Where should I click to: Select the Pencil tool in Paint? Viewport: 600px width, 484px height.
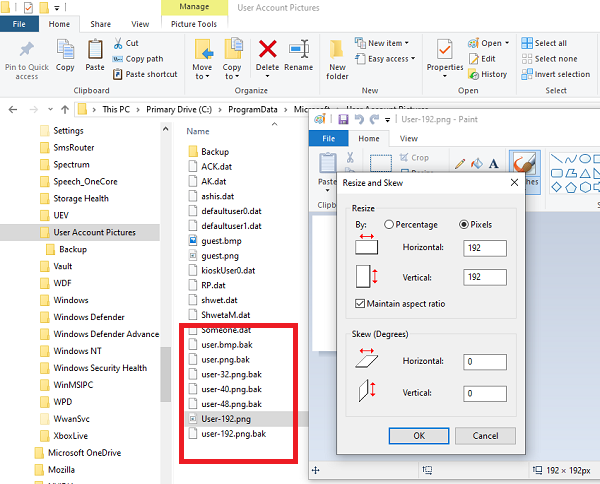tap(460, 164)
